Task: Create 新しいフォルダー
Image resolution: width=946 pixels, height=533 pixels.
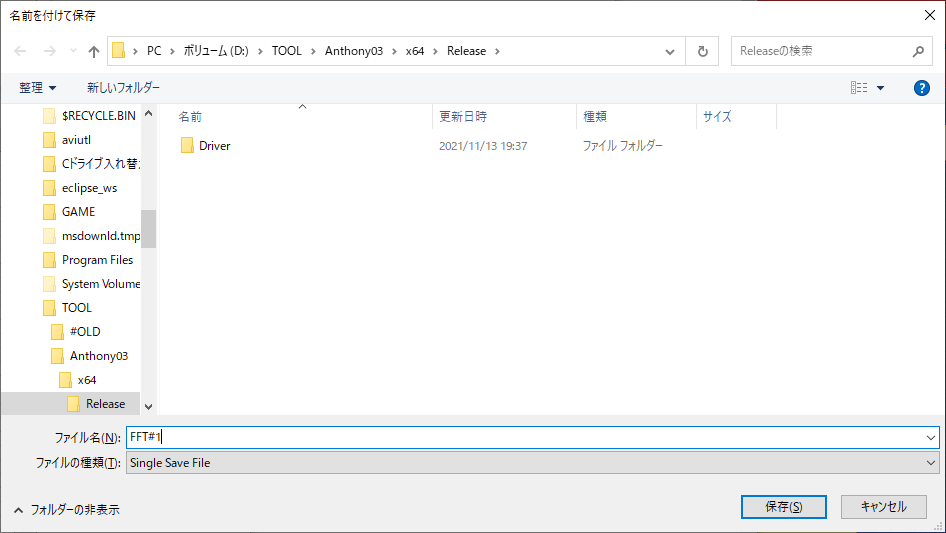Action: coord(123,88)
